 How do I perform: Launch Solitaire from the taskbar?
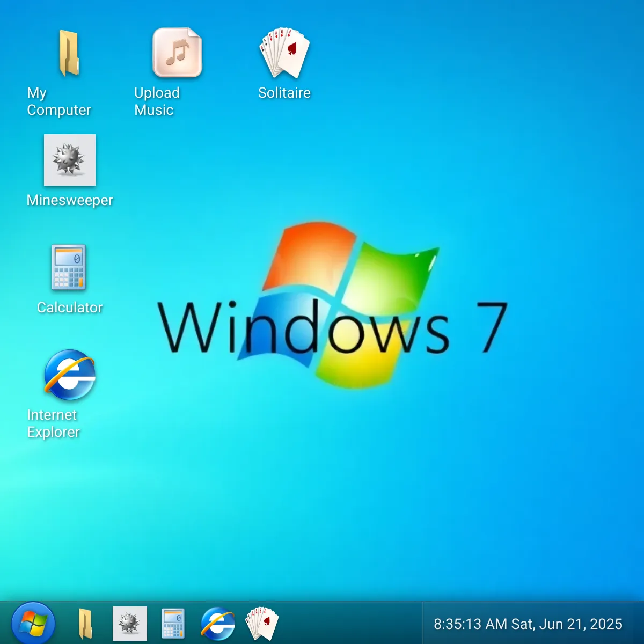(262, 624)
